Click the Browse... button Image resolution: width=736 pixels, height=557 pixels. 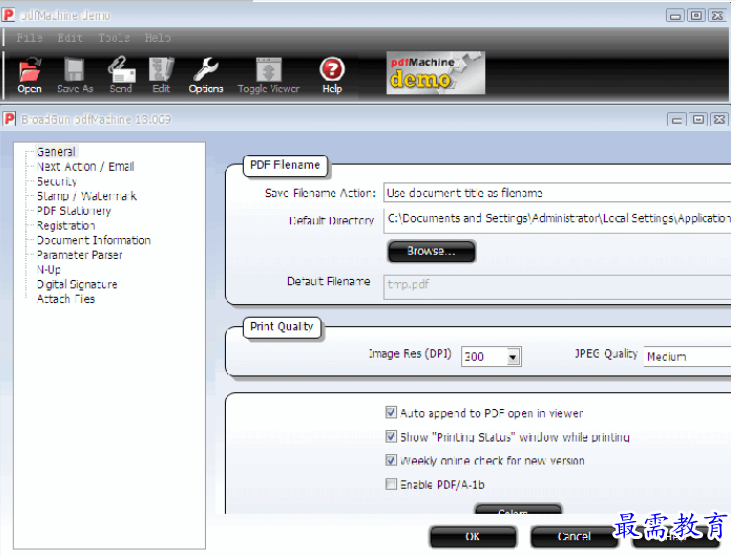coord(431,251)
